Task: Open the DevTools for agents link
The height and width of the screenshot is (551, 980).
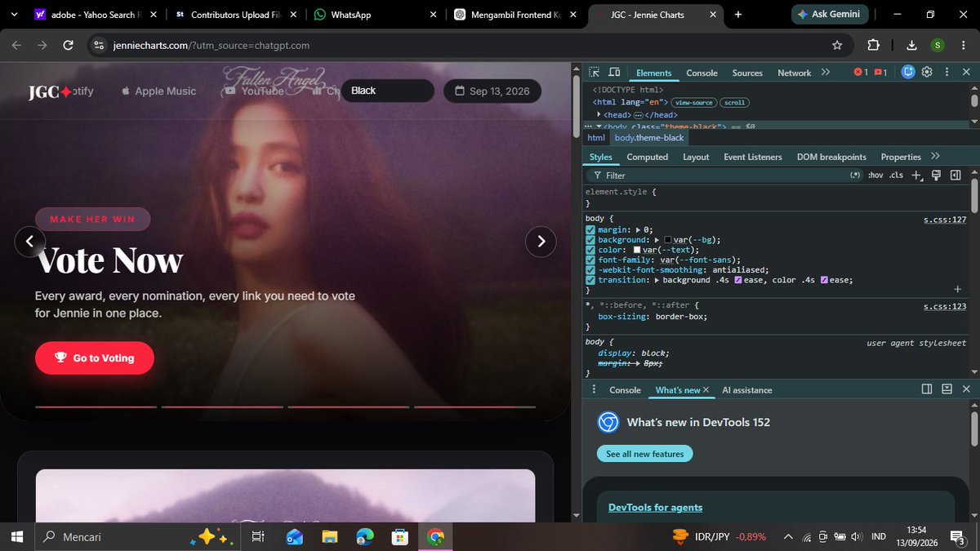Action: (655, 508)
